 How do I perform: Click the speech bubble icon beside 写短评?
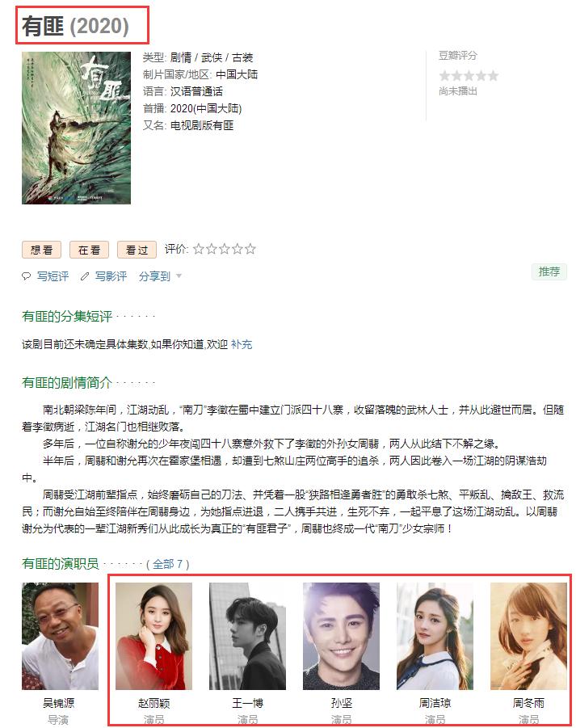point(26,276)
